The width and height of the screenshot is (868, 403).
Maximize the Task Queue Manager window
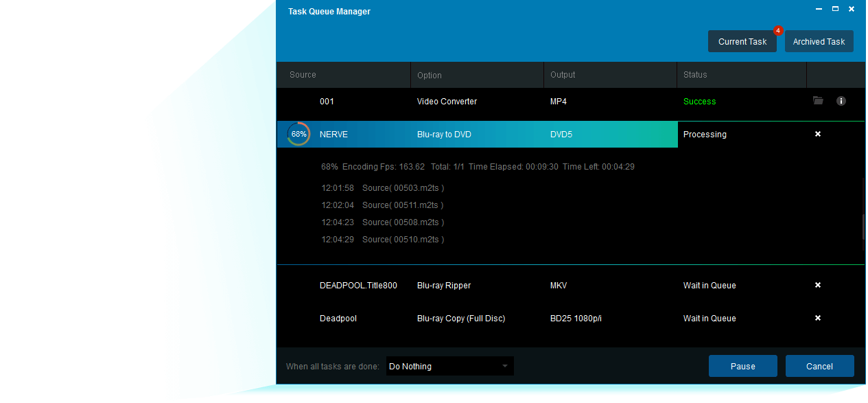click(835, 9)
